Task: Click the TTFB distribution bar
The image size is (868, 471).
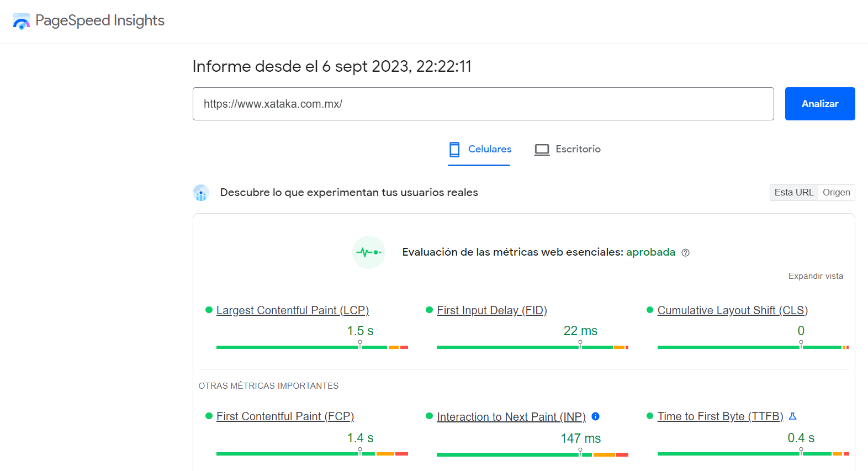Action: click(753, 454)
